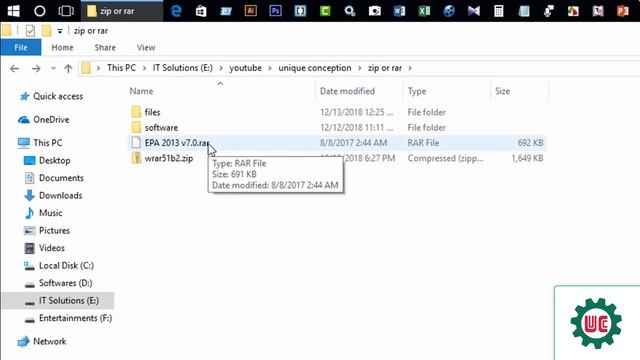Open Microsoft Word from the taskbar
Image resolution: width=640 pixels, height=360 pixels.
[x=399, y=11]
